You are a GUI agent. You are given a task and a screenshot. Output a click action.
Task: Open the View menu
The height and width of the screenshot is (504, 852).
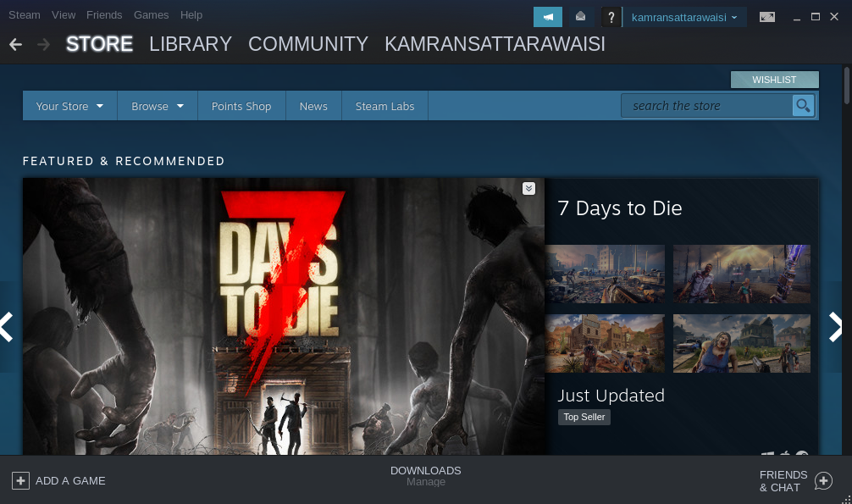click(x=64, y=15)
